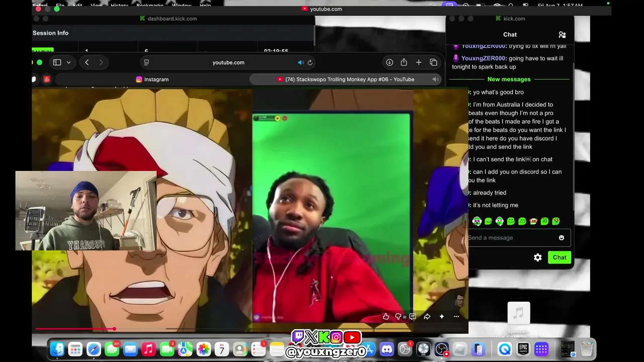Image resolution: width=644 pixels, height=362 pixels.
Task: Open the View menu in menu bar
Action: click(96, 6)
